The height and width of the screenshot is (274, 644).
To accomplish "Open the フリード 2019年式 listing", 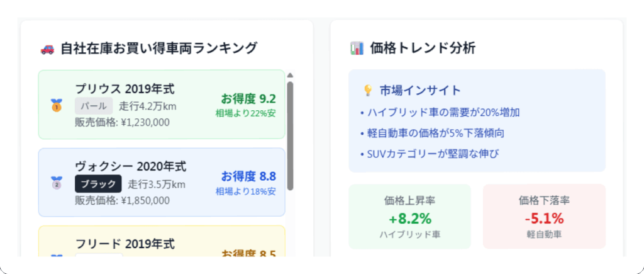I will pos(125,244).
